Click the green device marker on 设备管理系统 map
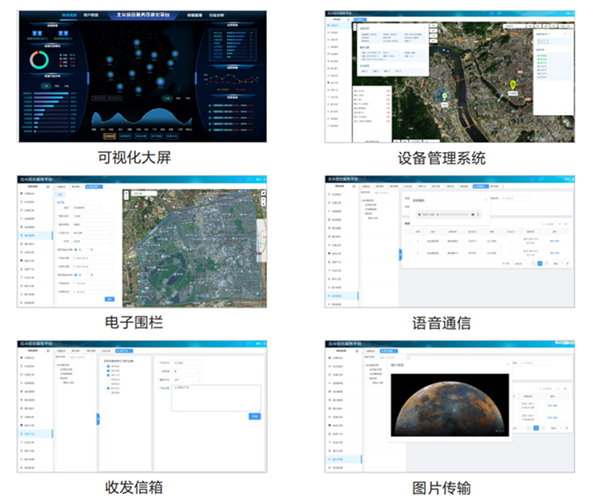Screen dimensions: 600x503 [x=445, y=96]
